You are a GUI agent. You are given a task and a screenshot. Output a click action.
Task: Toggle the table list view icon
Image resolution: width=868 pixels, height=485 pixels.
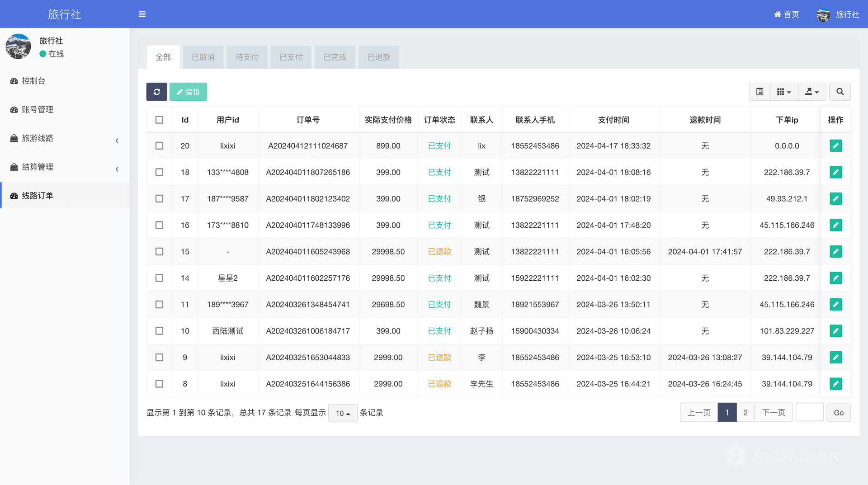759,92
